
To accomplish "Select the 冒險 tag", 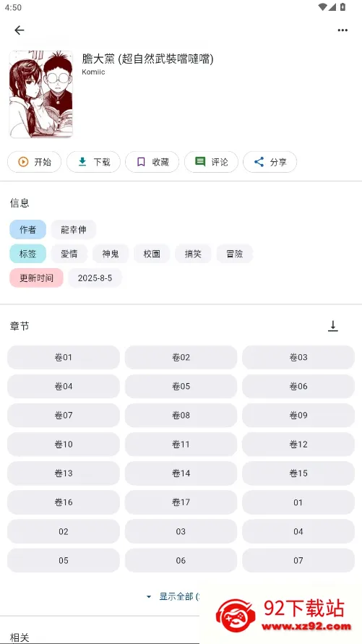I will [234, 254].
